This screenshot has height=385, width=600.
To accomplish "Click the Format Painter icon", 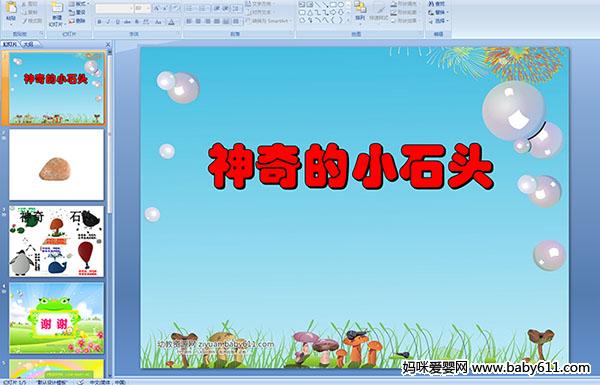I will click(x=32, y=21).
